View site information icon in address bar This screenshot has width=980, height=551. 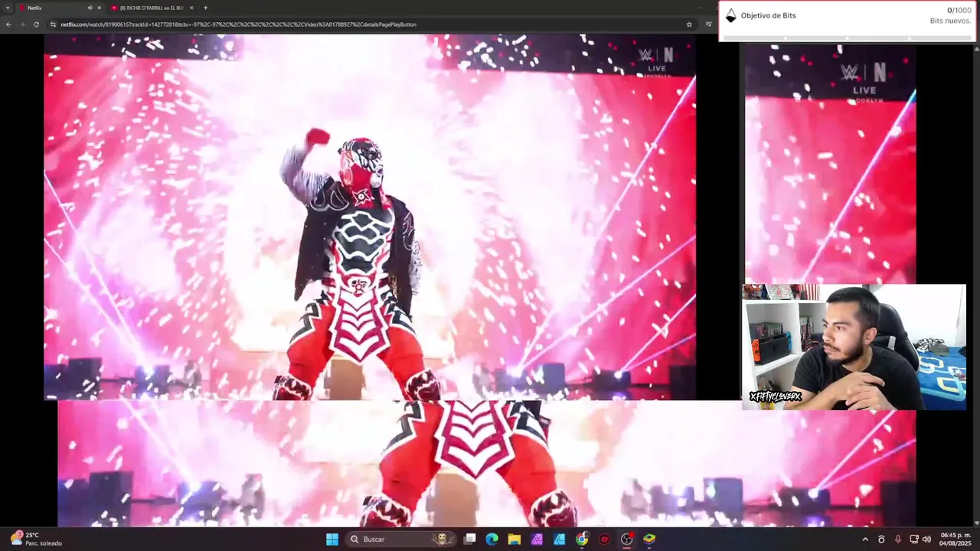tap(53, 24)
